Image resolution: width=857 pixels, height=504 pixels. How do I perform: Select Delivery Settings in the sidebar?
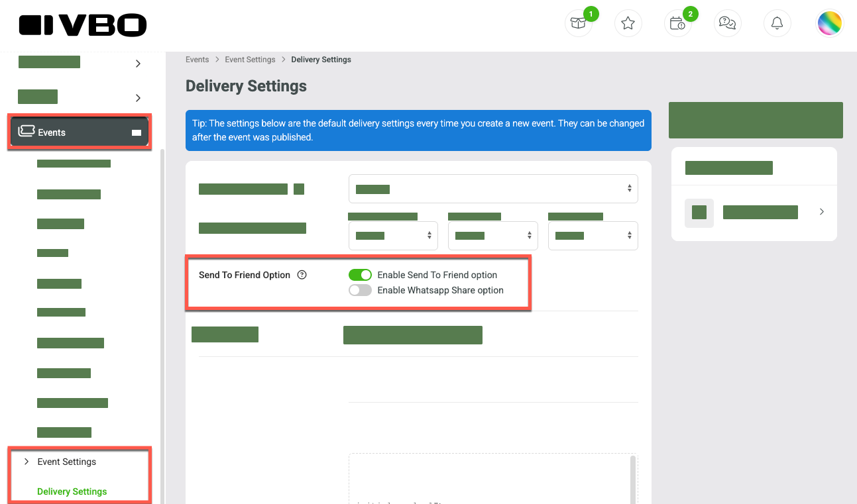[72, 491]
